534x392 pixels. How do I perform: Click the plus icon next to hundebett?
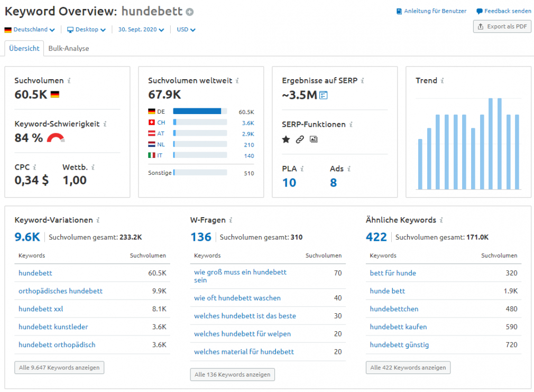pyautogui.click(x=190, y=12)
